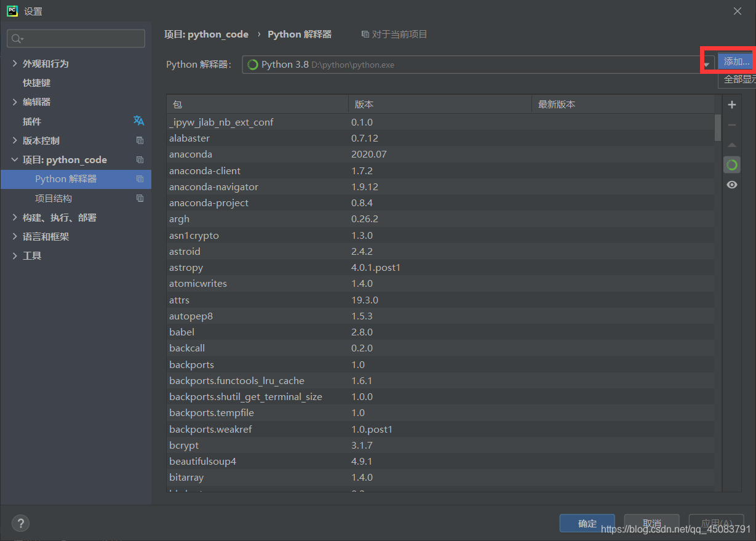Viewport: 756px width, 541px height.
Task: Select the atomicwrites package row
Action: point(440,284)
